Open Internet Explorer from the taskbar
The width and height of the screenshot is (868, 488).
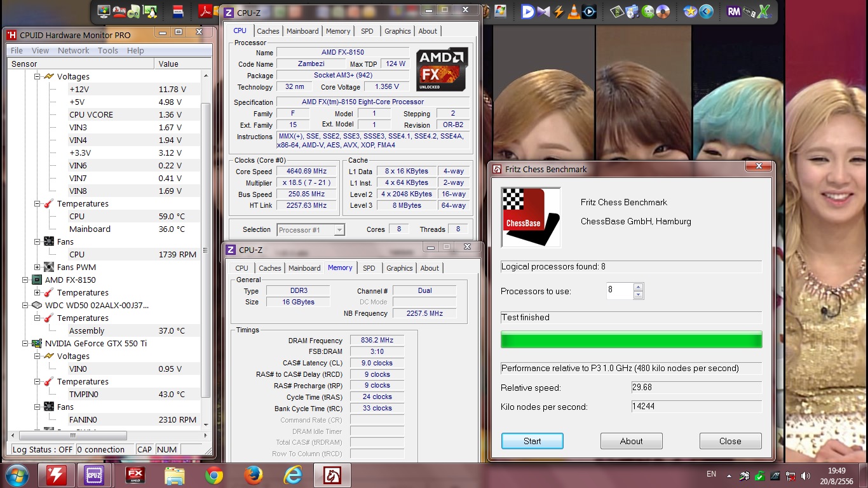[x=293, y=475]
